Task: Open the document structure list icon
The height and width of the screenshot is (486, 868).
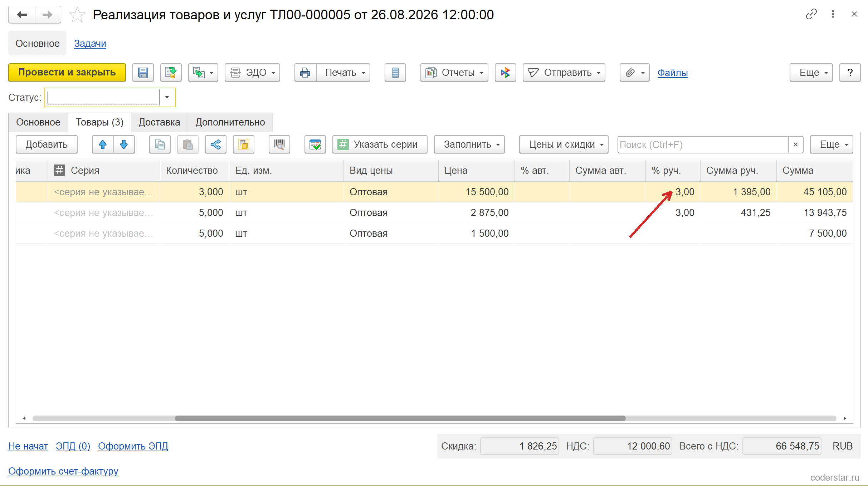Action: (395, 73)
